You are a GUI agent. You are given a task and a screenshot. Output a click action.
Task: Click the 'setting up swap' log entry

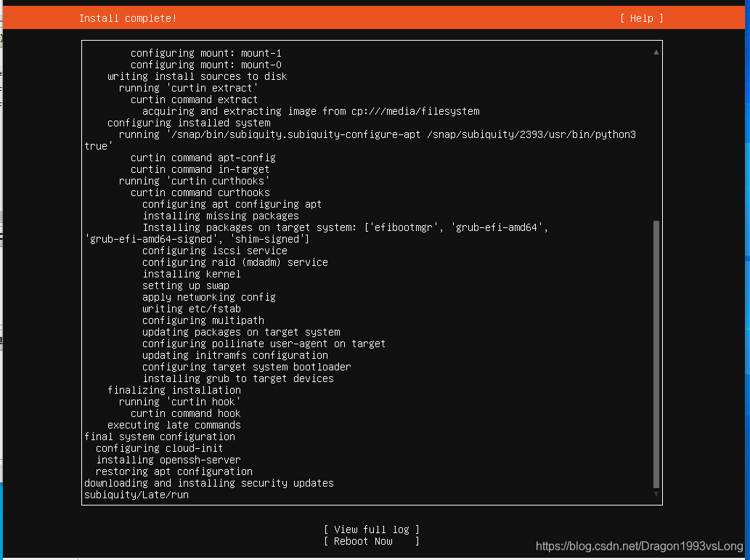coord(185,285)
